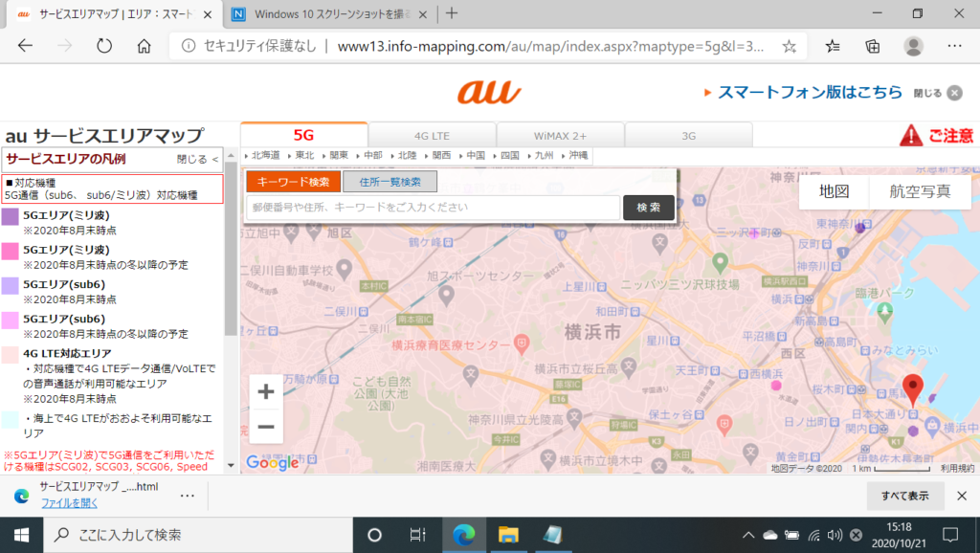Select the 5G map tab

303,135
